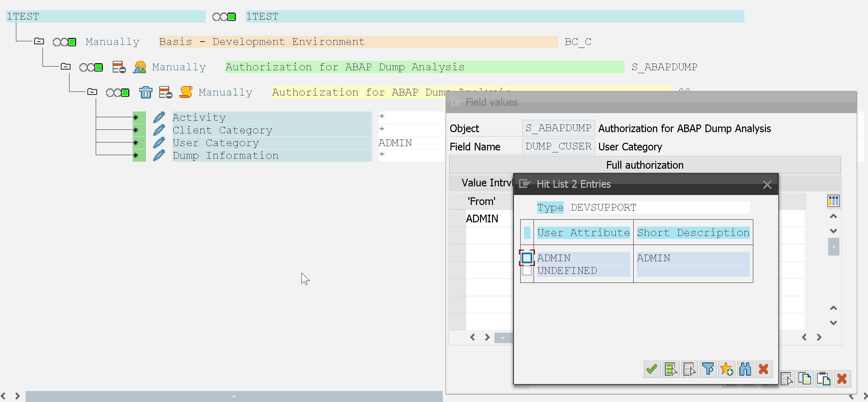Click S_ABAPDUMP Object field
The height and width of the screenshot is (402, 868).
(x=558, y=128)
